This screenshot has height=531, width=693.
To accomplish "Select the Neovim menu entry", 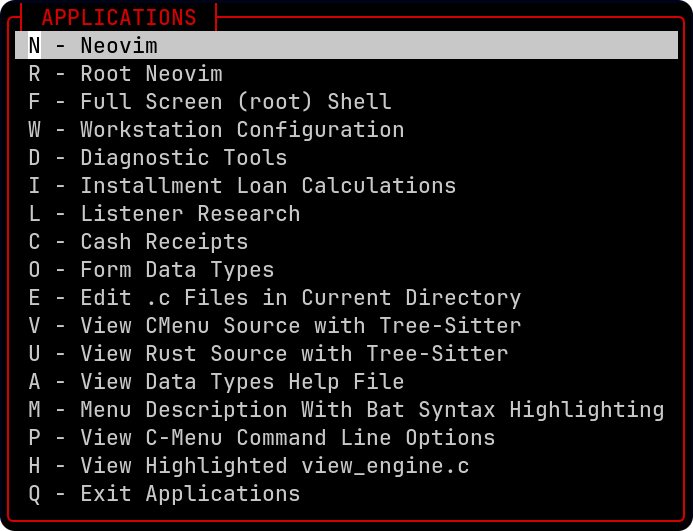I will click(x=118, y=46).
